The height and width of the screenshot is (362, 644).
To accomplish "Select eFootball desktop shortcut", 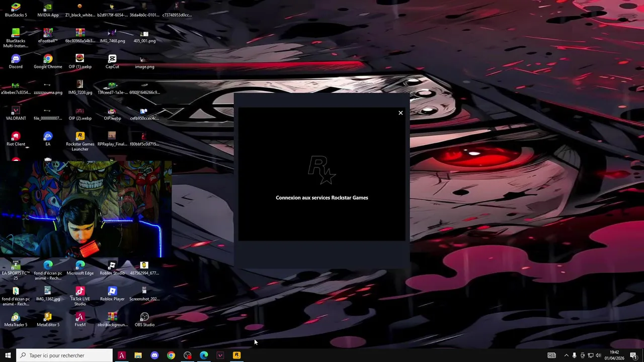I will 48,36.
